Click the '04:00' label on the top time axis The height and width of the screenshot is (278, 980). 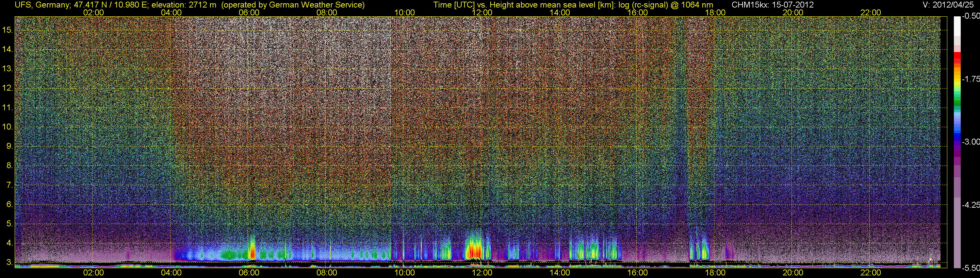(171, 12)
